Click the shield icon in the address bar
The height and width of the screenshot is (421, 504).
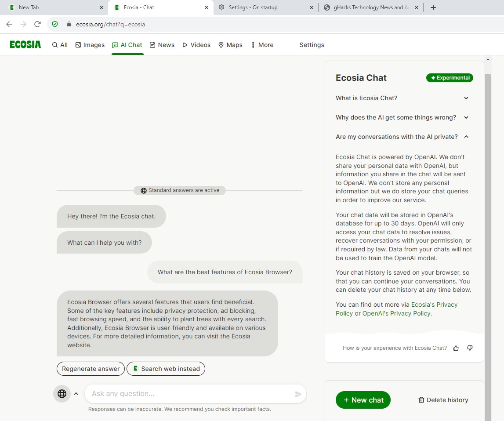[x=54, y=24]
